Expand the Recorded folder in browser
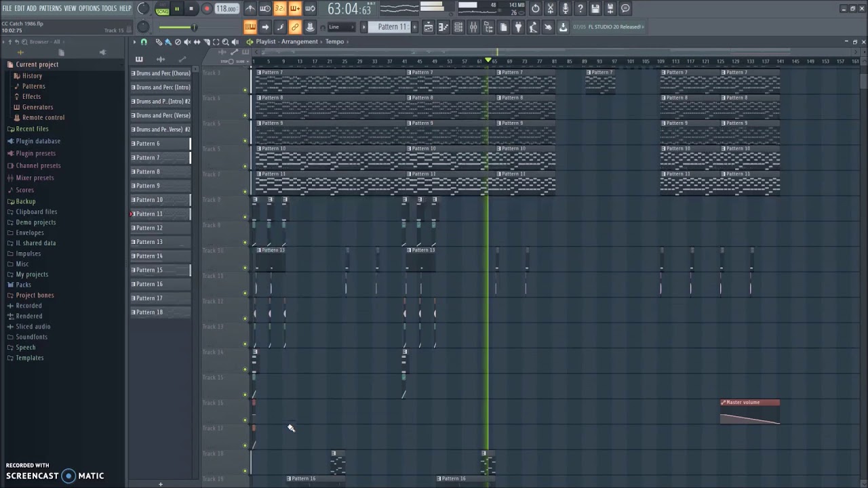Viewport: 868px width, 488px height. click(28, 306)
